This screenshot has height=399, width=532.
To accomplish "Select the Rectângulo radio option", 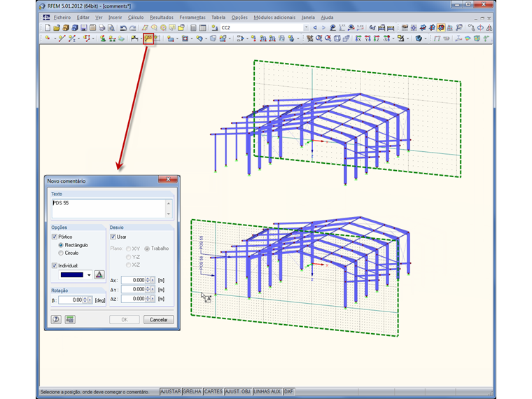I will point(61,245).
